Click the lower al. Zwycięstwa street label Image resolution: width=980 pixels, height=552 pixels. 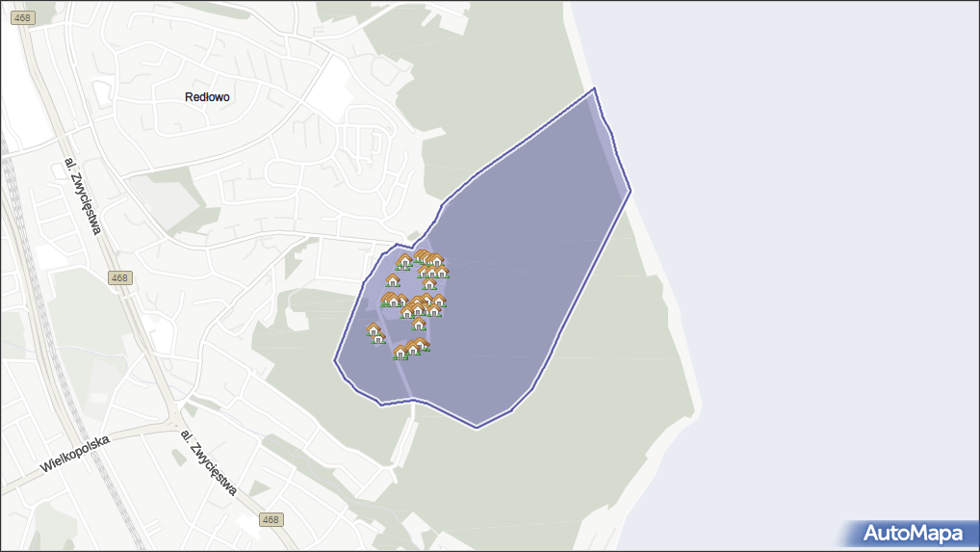(208, 461)
